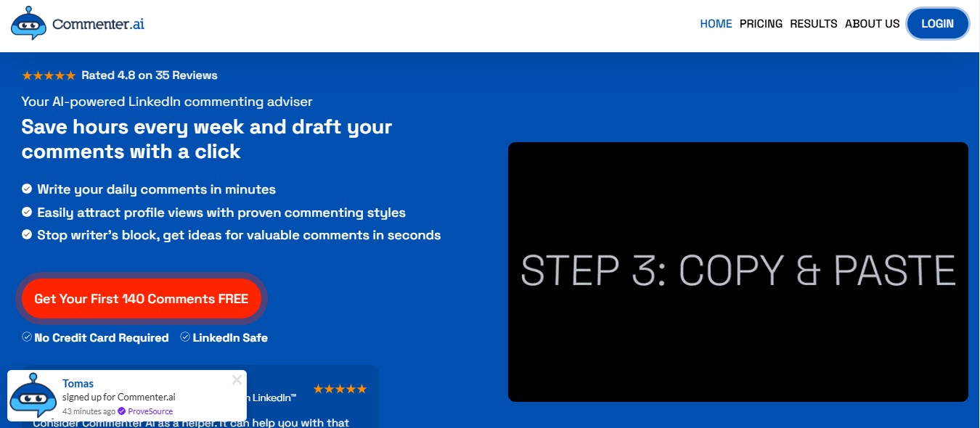Click the 'LinkedIn Safe' text
The image size is (980, 428).
tap(230, 338)
